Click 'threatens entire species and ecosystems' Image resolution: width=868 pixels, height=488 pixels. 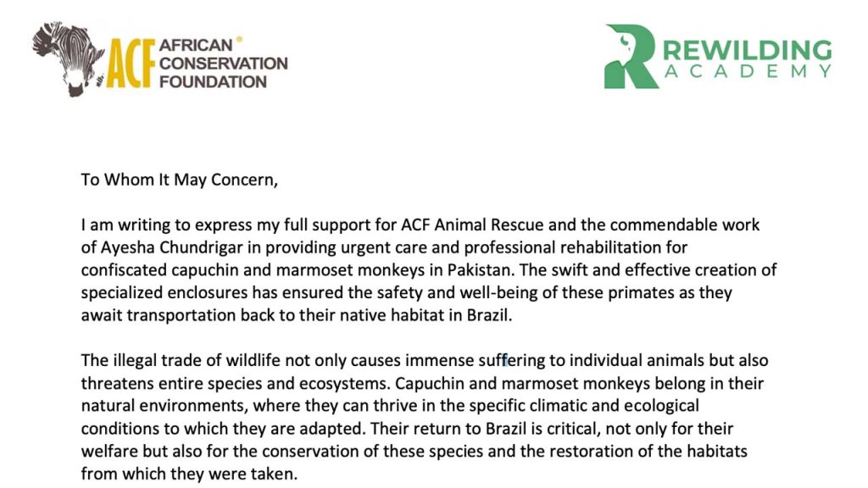click(x=233, y=383)
